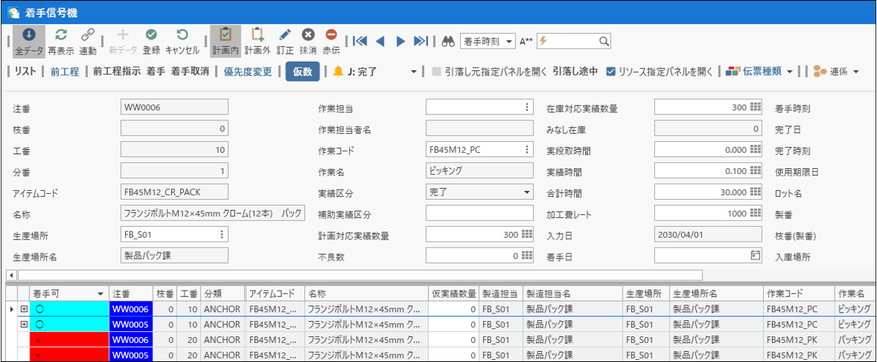The width and height of the screenshot is (877, 362).
Task: Click the 訂正 pencil icon
Action: 285,35
